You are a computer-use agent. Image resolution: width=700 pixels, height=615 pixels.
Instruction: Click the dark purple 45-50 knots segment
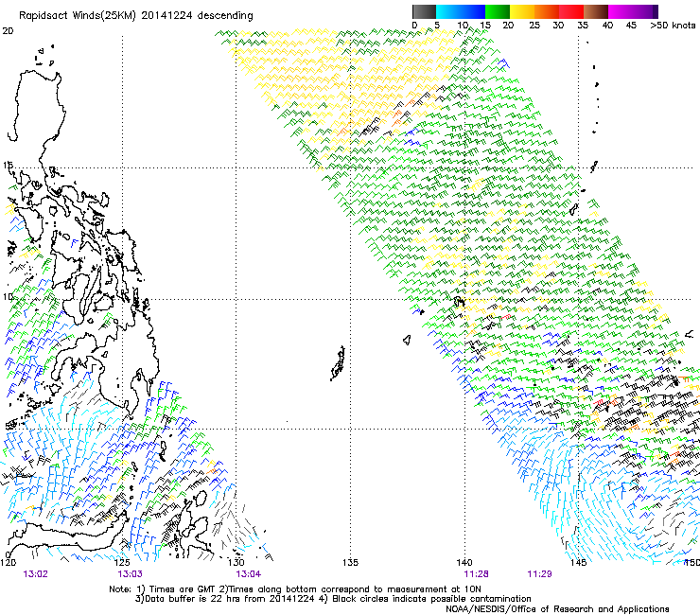pos(645,11)
